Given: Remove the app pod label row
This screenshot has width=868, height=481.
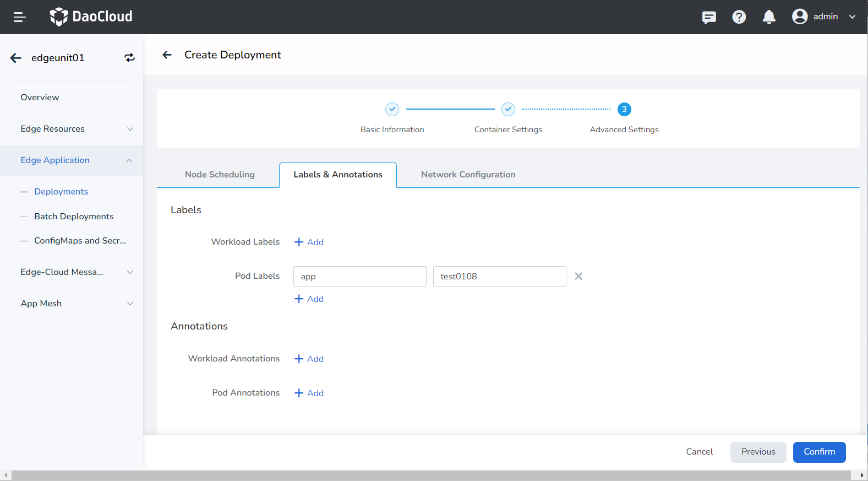Looking at the screenshot, I should tap(578, 276).
